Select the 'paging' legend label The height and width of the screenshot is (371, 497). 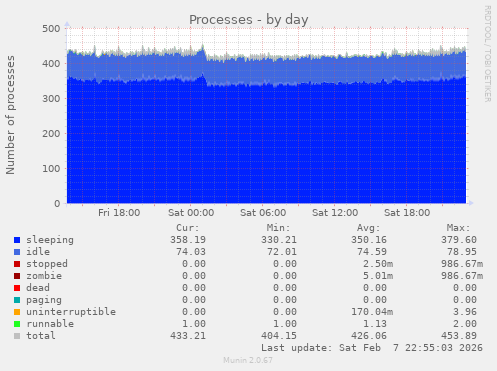44,300
